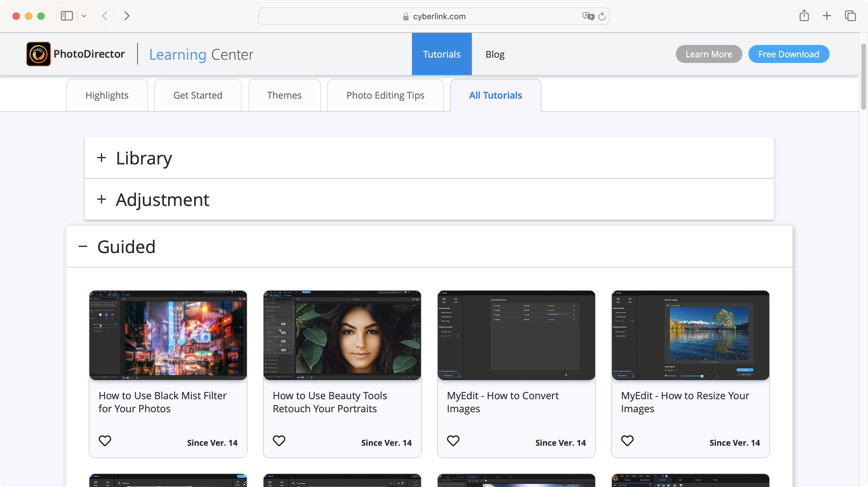
Task: Click the browser reload icon
Action: 602,16
